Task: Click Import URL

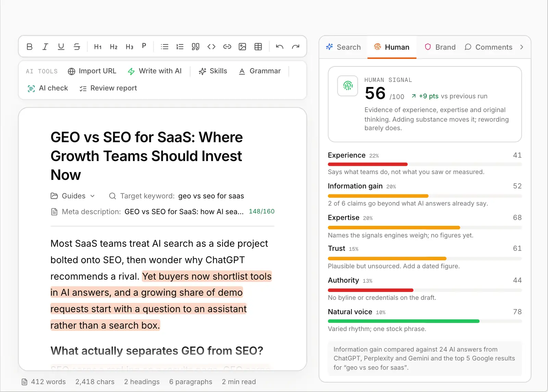Action: [x=92, y=71]
